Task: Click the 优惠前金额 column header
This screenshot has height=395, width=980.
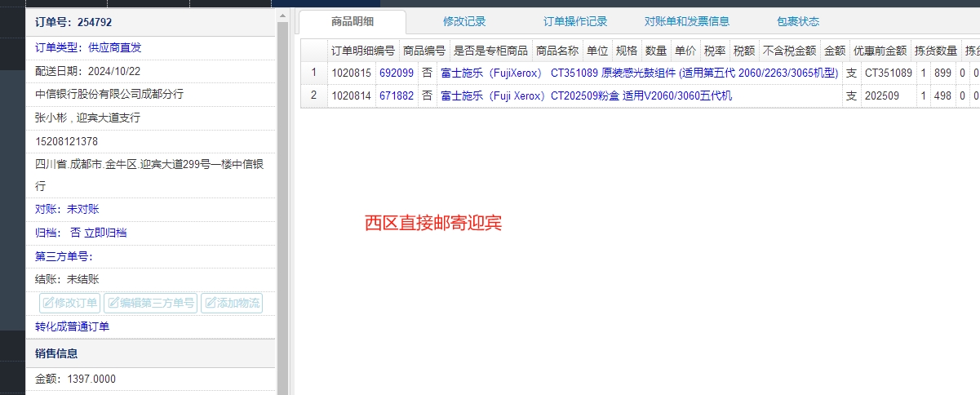Action: [880, 50]
